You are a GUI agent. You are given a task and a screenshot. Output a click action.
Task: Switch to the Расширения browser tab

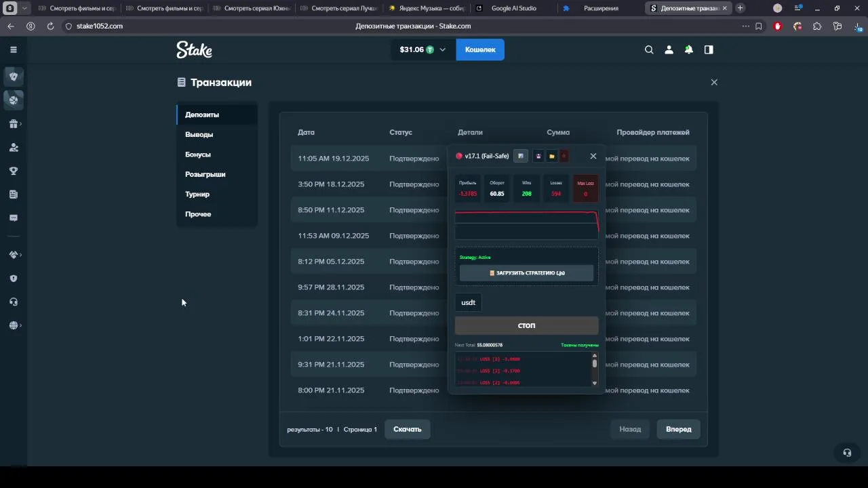[x=600, y=8]
